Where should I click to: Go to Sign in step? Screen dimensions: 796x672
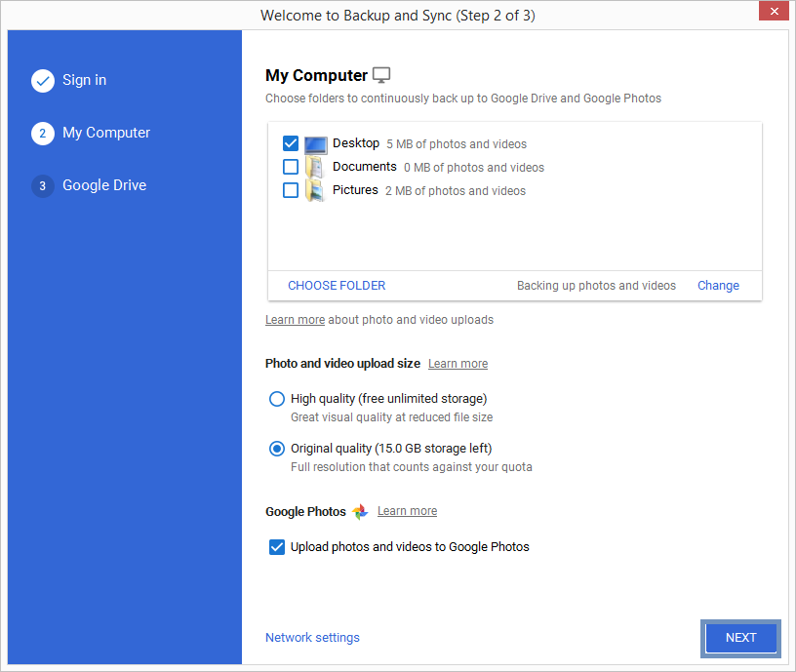point(84,80)
